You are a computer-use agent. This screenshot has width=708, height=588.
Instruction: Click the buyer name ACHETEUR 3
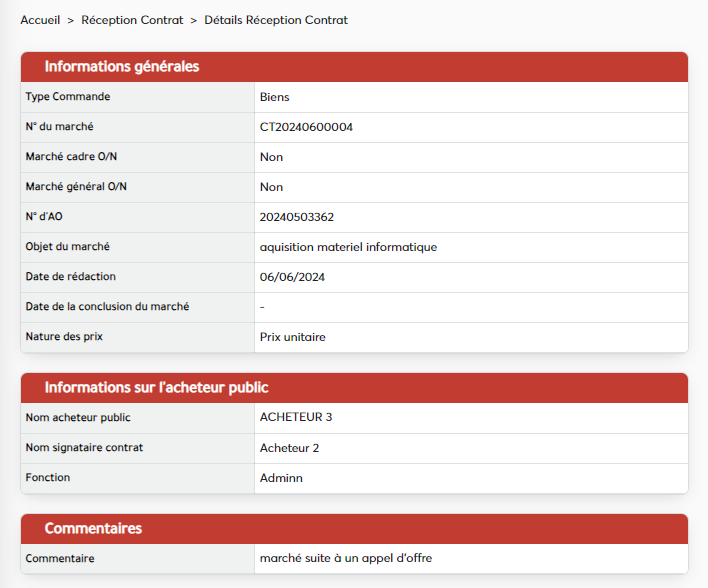(x=295, y=417)
